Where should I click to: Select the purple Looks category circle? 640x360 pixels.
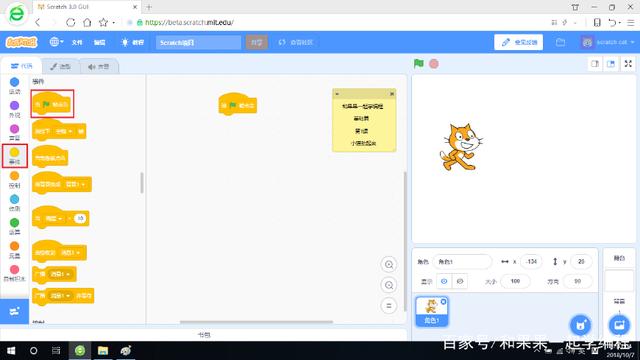[14, 106]
